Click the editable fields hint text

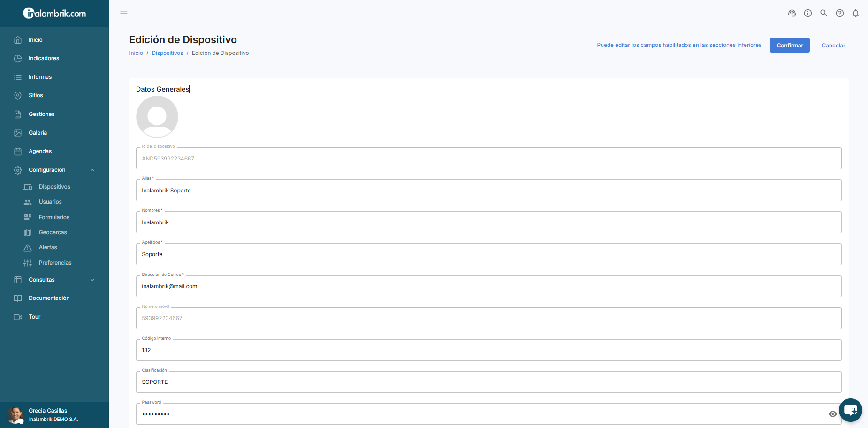679,45
